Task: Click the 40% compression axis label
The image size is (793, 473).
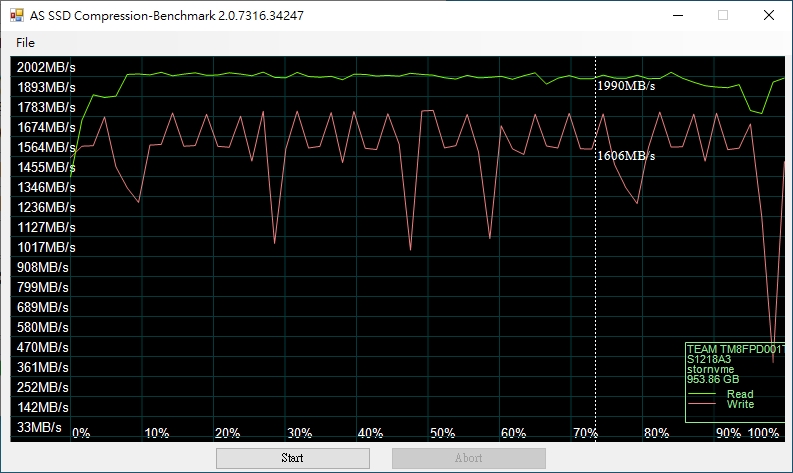Action: [x=370, y=434]
